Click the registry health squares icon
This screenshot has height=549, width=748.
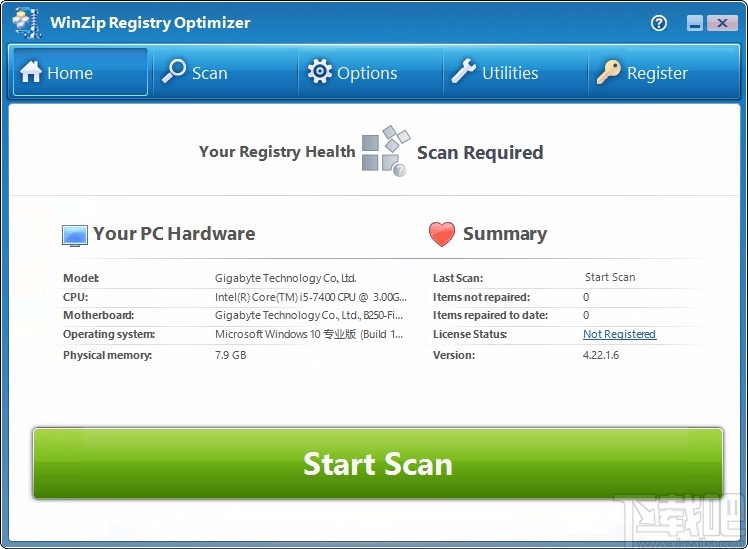pyautogui.click(x=385, y=151)
